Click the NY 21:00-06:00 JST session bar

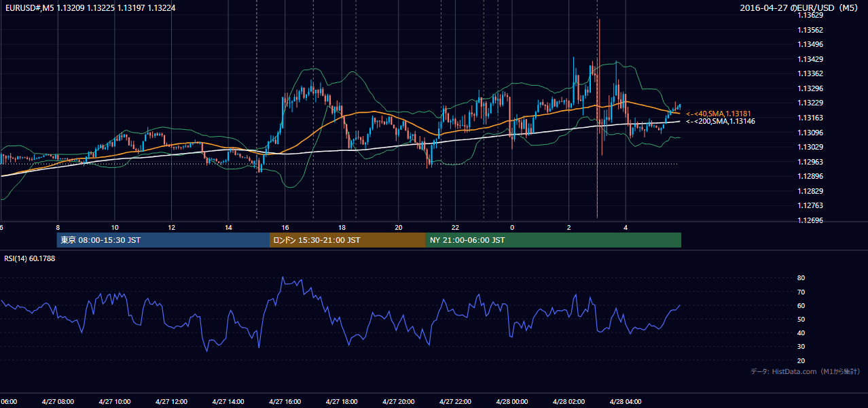554,240
